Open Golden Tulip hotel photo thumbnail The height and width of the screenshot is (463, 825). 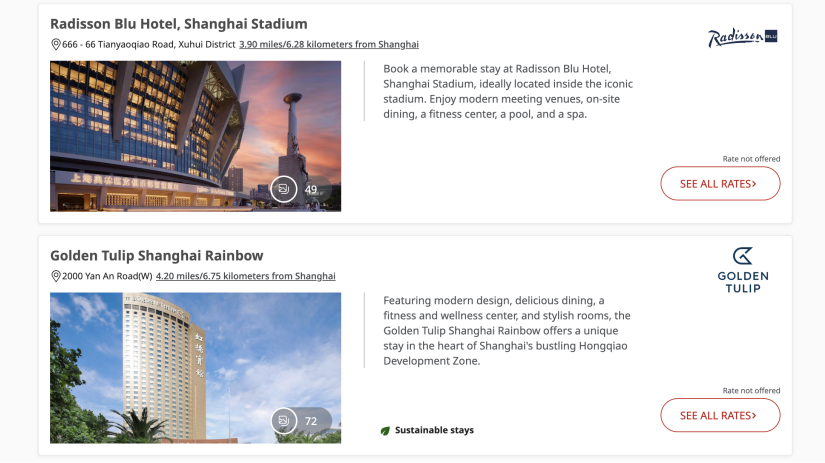click(195, 368)
